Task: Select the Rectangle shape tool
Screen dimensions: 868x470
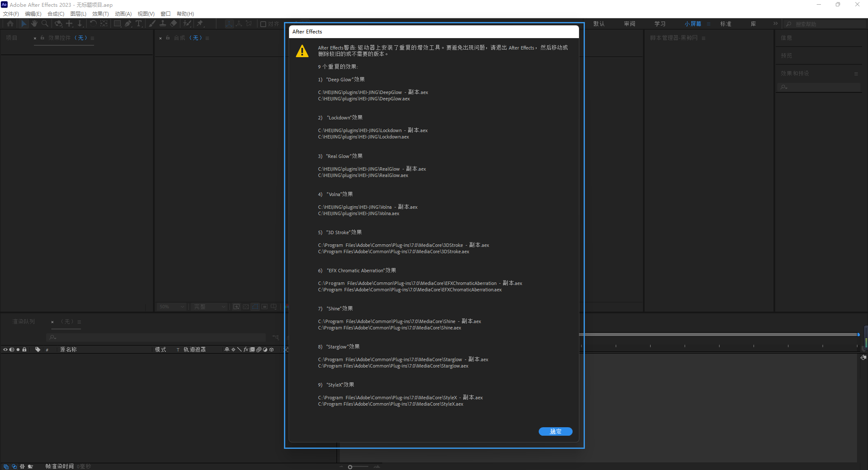Action: [x=117, y=24]
